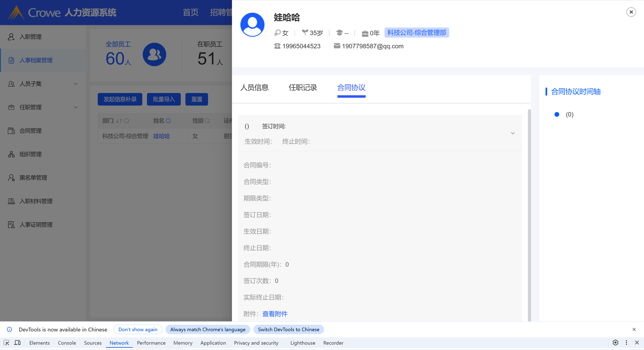Open DevTools settings gear icon
This screenshot has width=644, height=350.
[615, 342]
